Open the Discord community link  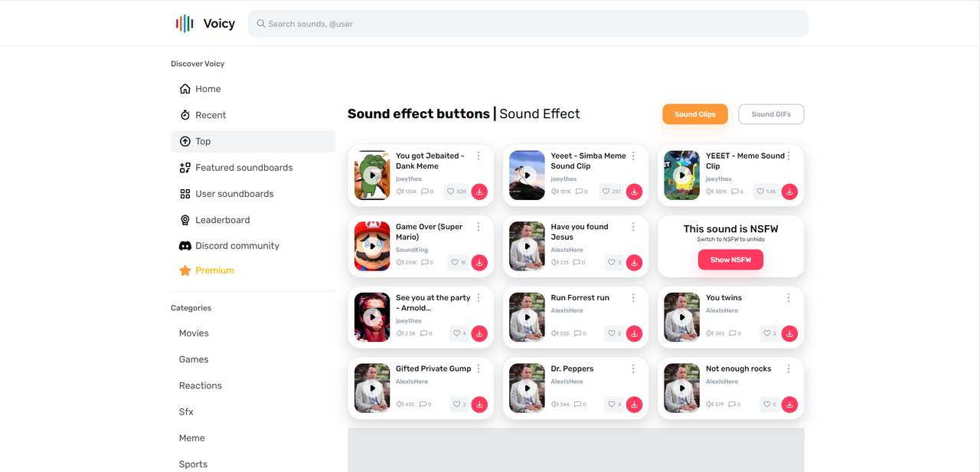tap(237, 246)
